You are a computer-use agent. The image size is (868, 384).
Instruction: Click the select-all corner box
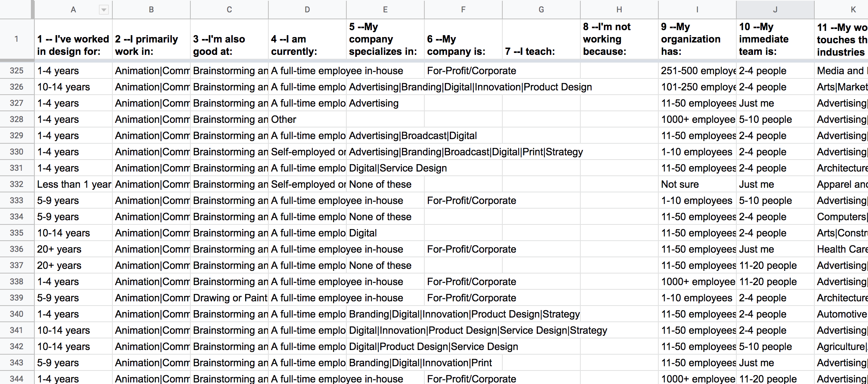click(17, 10)
